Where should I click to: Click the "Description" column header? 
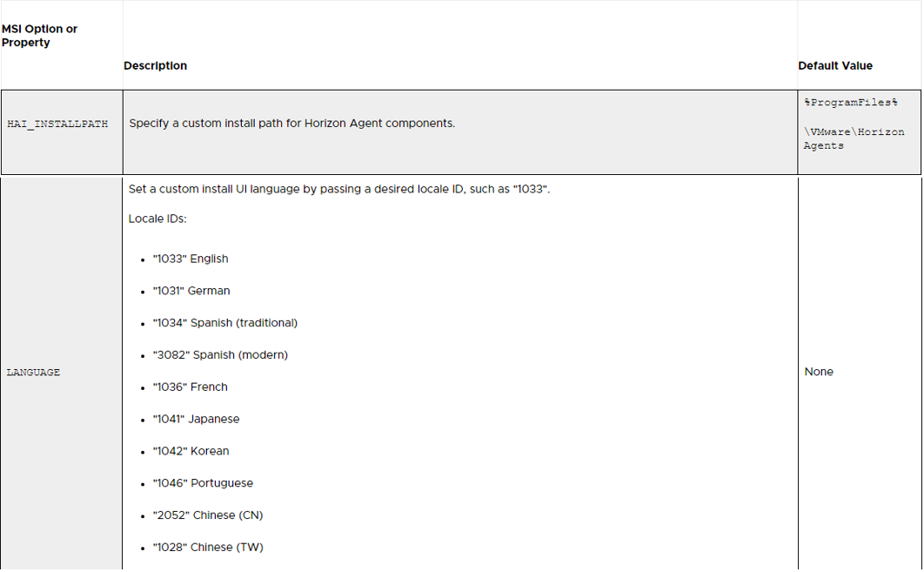click(x=155, y=65)
